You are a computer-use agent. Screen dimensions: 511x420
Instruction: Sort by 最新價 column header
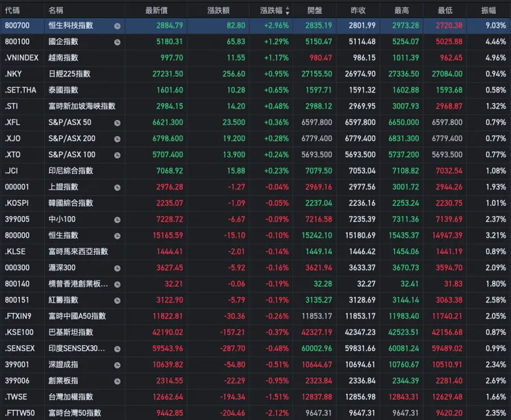point(157,10)
